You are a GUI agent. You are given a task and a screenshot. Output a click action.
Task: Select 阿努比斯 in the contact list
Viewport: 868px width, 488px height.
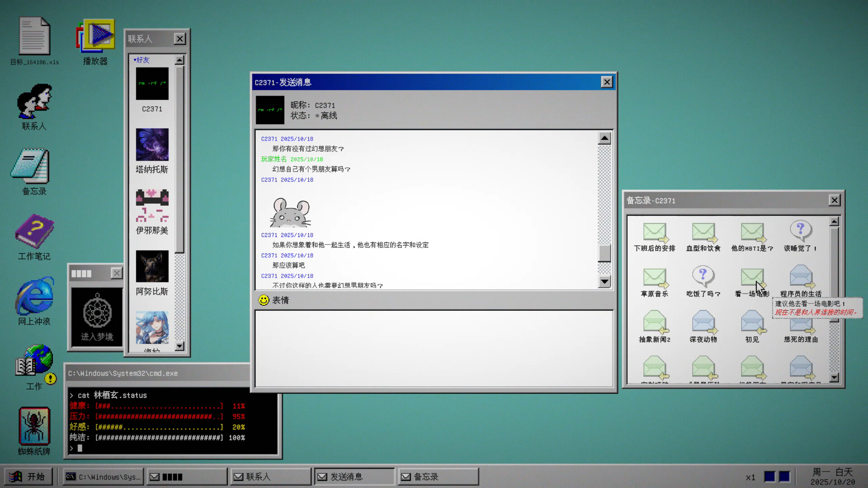pyautogui.click(x=152, y=267)
